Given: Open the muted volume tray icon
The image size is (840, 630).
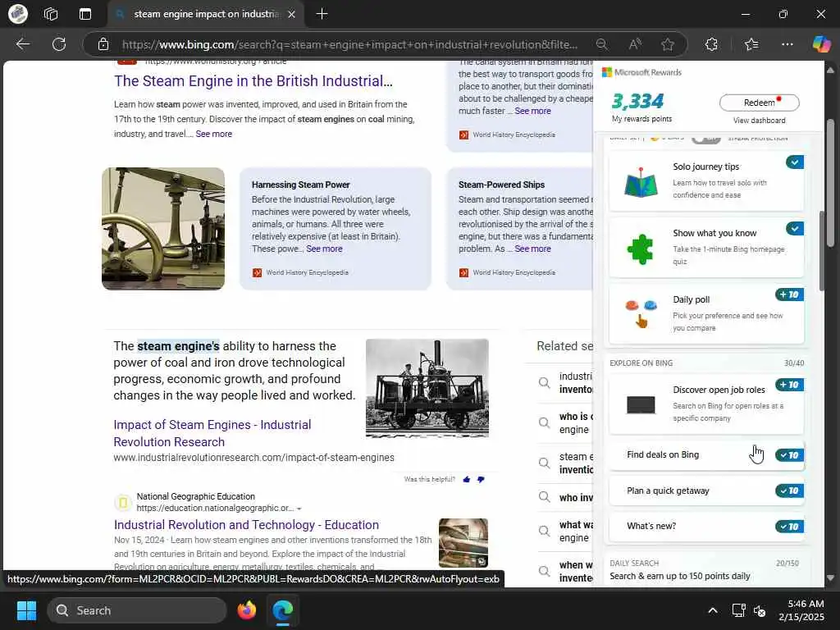Looking at the screenshot, I should tap(760, 610).
